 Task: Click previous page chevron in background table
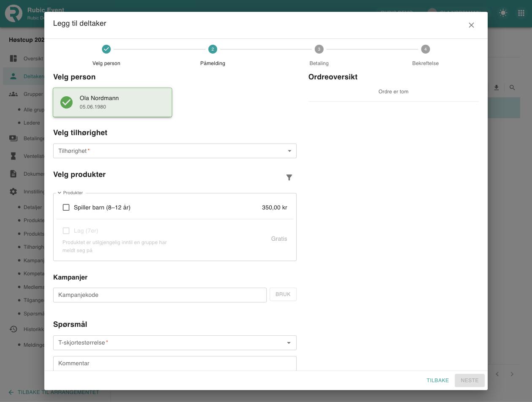point(497,374)
